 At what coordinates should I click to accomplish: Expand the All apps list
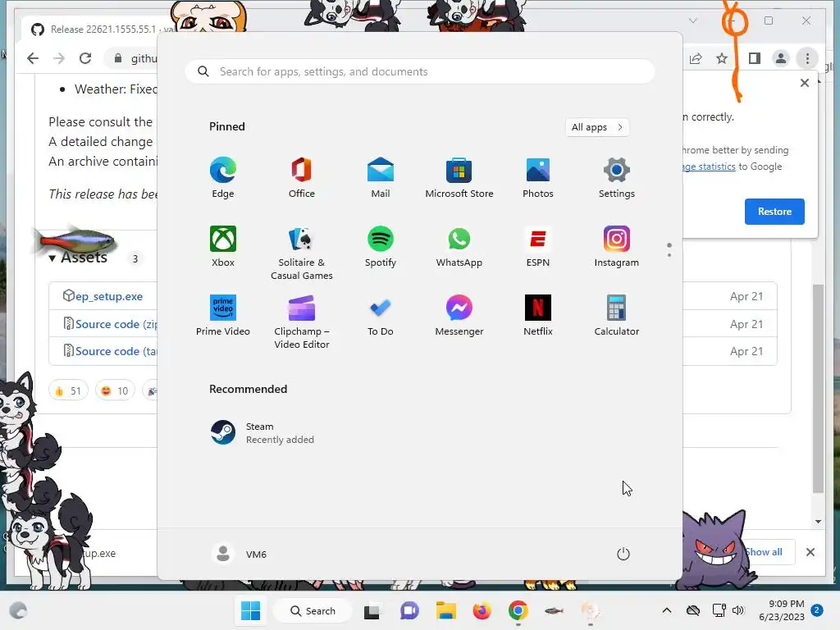[597, 127]
